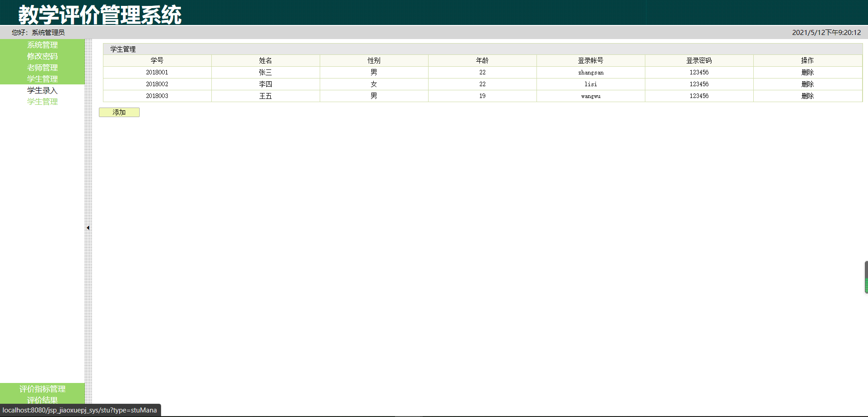This screenshot has height=417, width=868.
Task: Click the gender cell 女 for 李四
Action: [374, 84]
